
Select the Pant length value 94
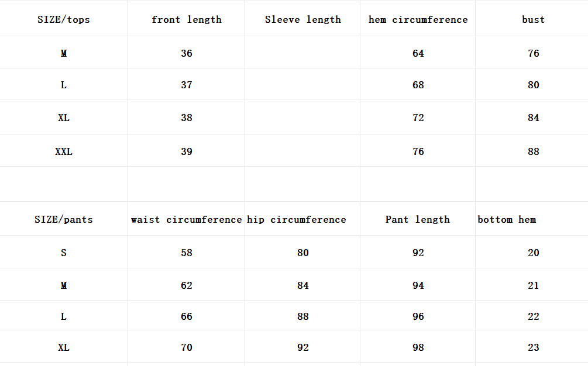tap(418, 285)
